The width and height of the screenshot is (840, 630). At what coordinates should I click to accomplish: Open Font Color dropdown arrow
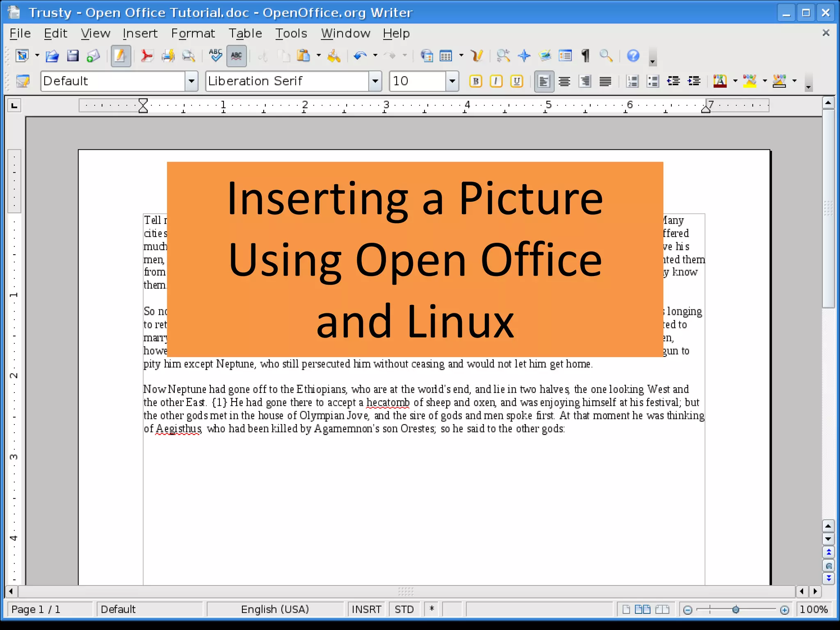[x=735, y=81]
